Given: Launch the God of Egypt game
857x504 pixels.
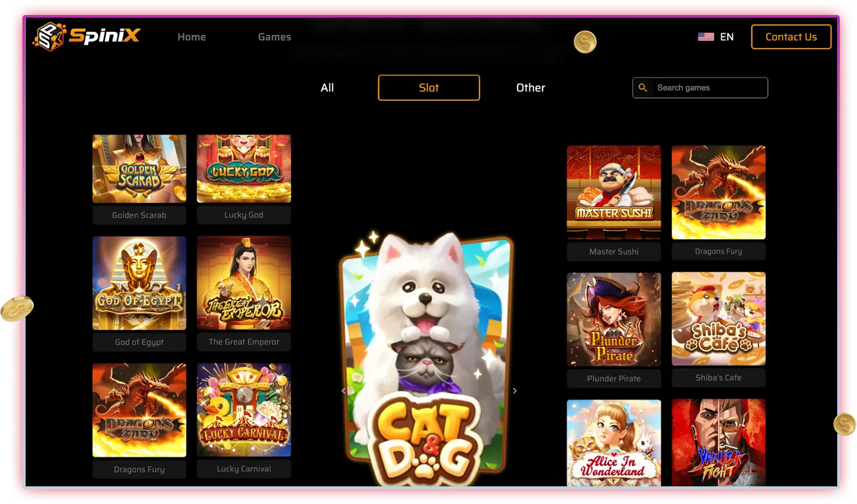Looking at the screenshot, I should 139,283.
